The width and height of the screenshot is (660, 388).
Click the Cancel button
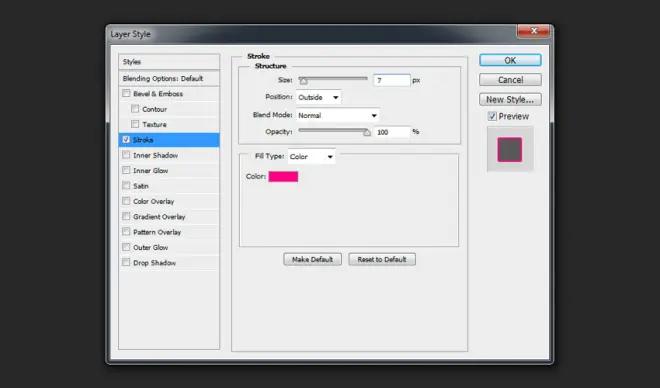tap(510, 80)
